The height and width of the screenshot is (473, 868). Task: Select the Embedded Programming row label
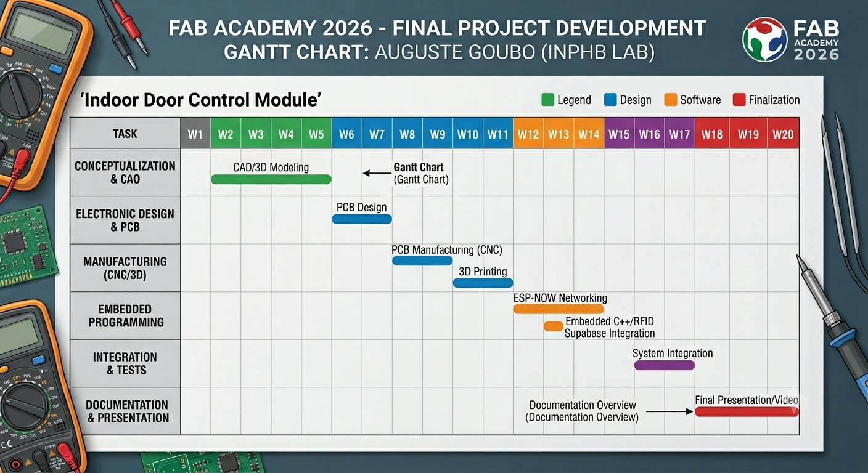click(125, 315)
